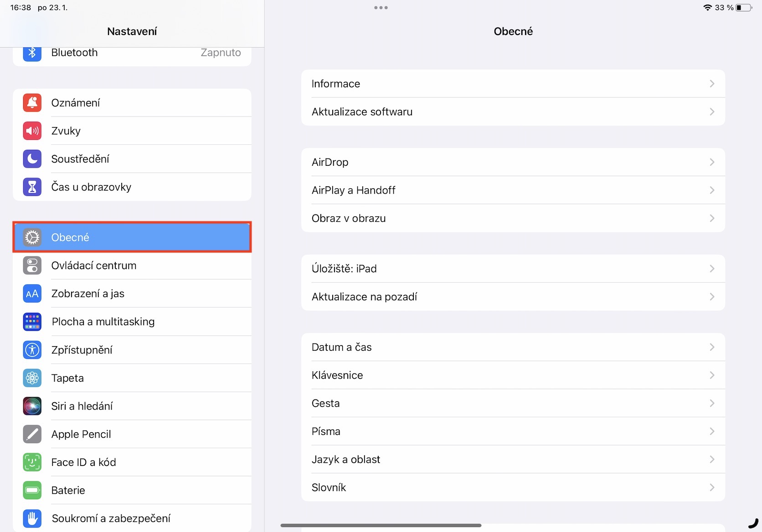Image resolution: width=762 pixels, height=532 pixels.
Task: Tap the Zpřístupnění accessibility icon
Action: 32,350
